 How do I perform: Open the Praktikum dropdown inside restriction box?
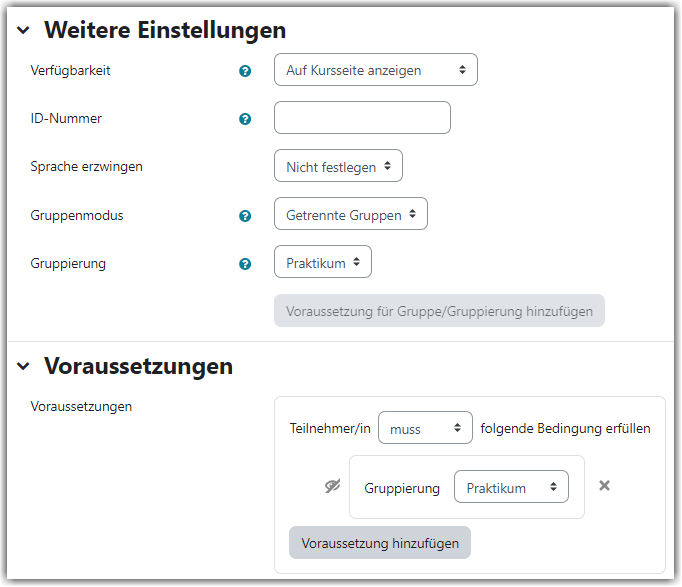[x=512, y=487]
